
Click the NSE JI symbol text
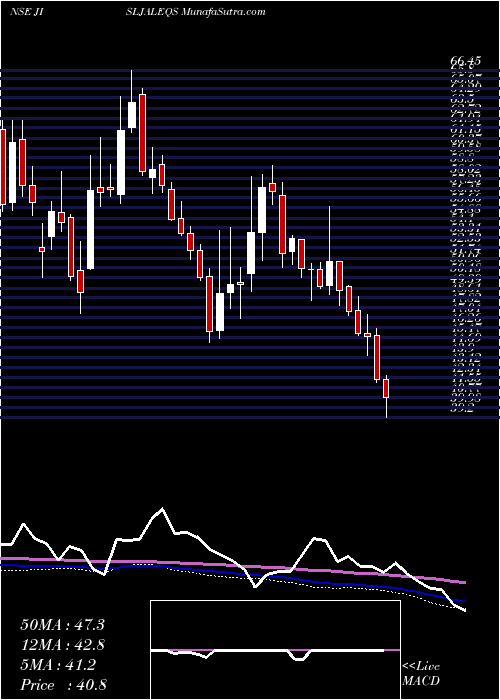click(27, 12)
